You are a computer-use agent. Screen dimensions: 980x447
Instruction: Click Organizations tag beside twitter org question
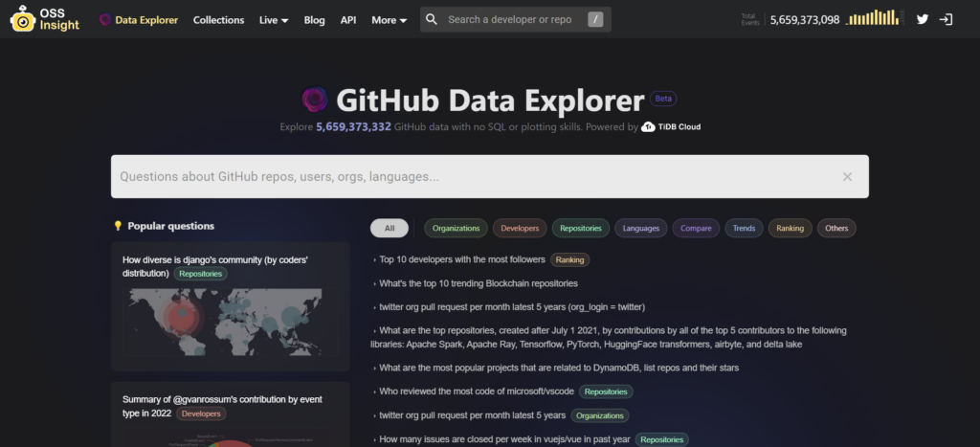point(601,415)
